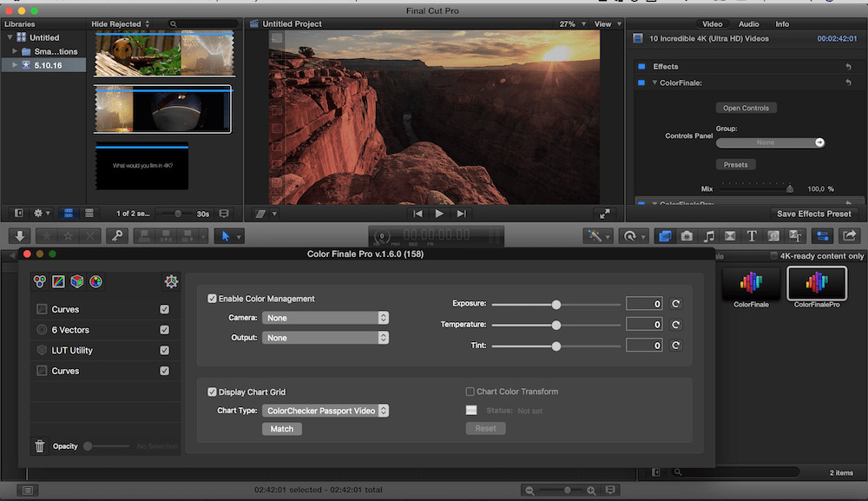Disable the Enable Color Management checkbox

click(212, 298)
